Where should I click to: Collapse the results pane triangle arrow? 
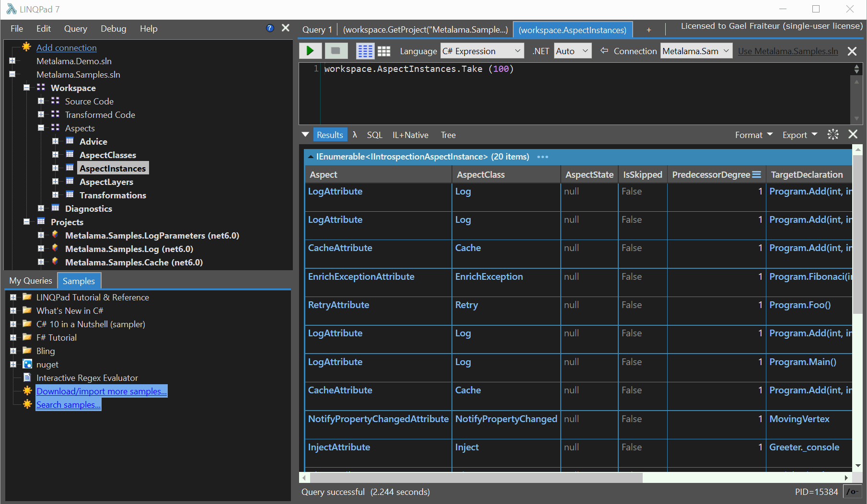[305, 135]
